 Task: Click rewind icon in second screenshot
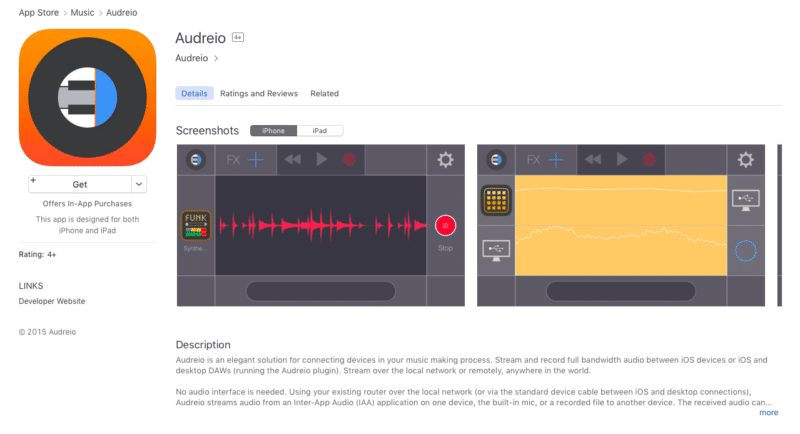pyautogui.click(x=592, y=160)
